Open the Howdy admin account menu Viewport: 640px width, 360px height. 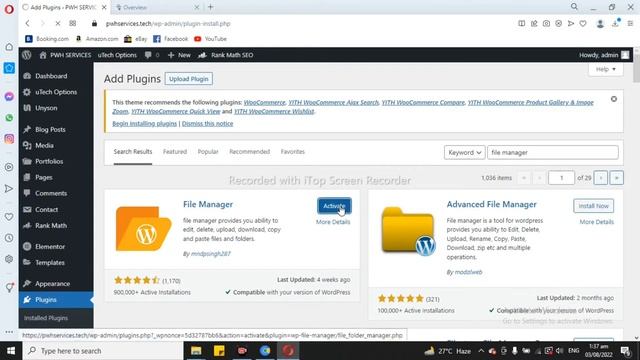pyautogui.click(x=604, y=55)
